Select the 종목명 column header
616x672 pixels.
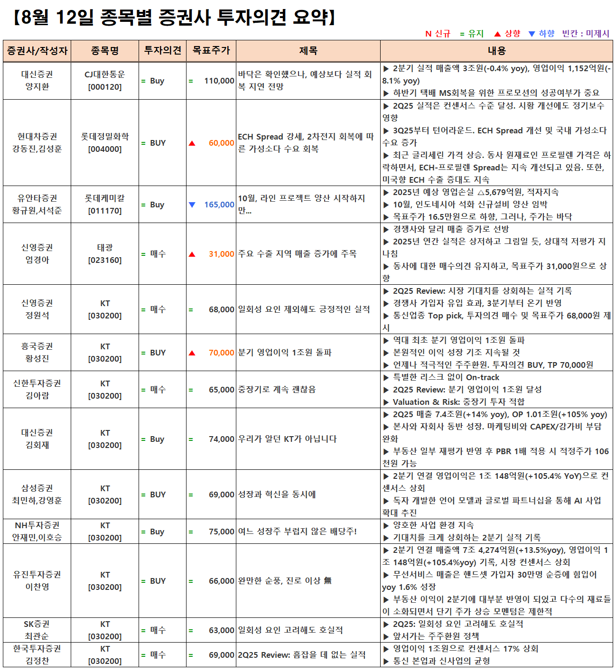coord(105,51)
